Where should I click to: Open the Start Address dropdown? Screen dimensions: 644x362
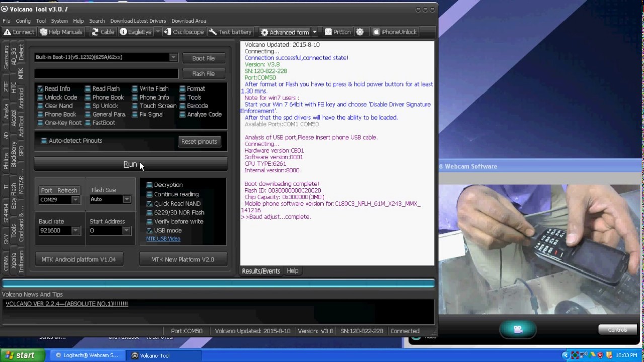pos(126,231)
